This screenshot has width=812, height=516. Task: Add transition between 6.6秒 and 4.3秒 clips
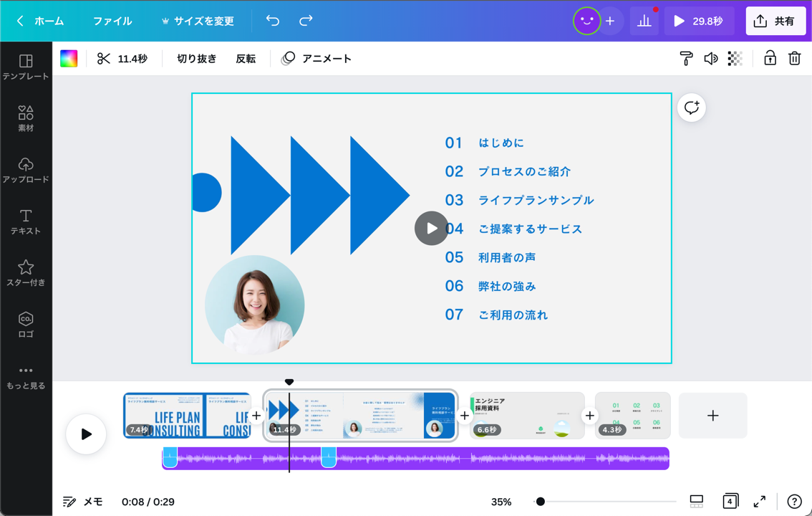click(x=589, y=416)
